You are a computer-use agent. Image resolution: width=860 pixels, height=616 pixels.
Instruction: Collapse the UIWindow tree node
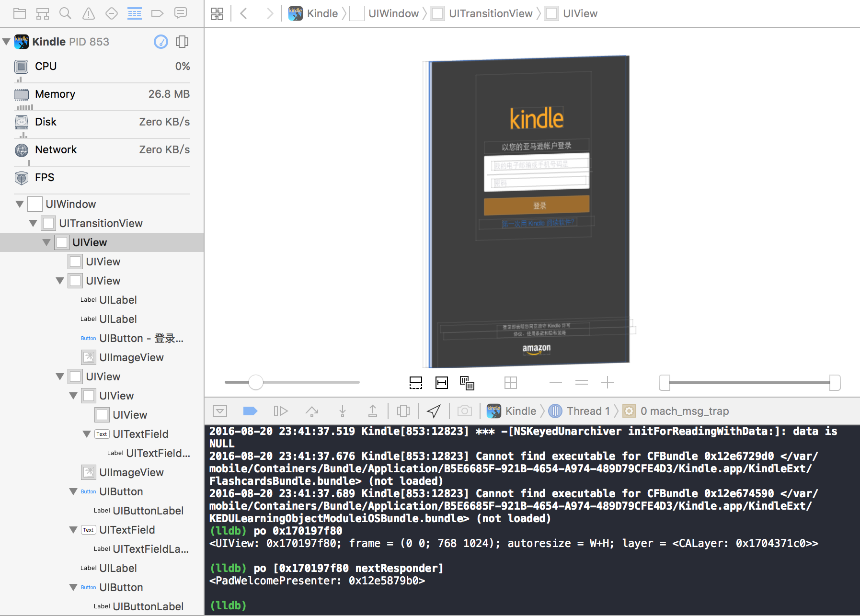[20, 204]
